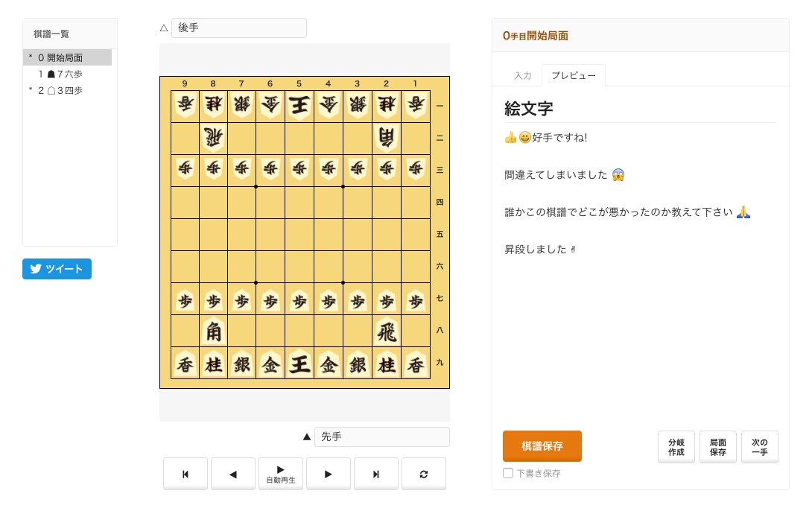Select the プレビュー tab
Screen dimensions: 812x514
[573, 75]
